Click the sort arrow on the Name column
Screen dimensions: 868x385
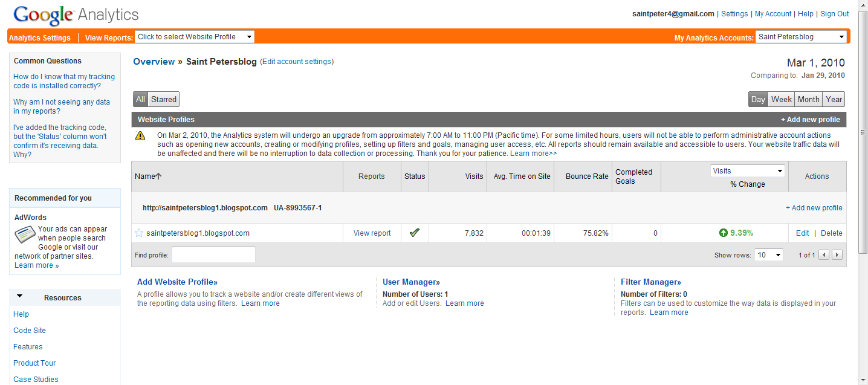coord(159,176)
